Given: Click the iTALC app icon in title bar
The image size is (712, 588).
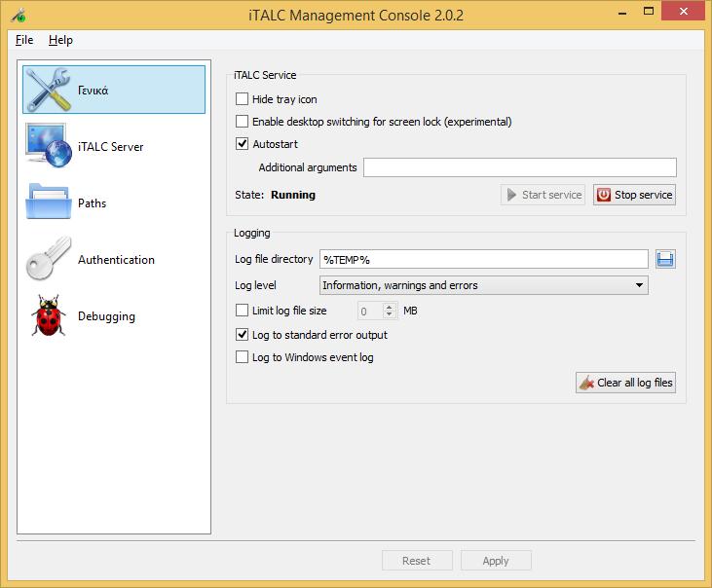Looking at the screenshot, I should click(19, 16).
